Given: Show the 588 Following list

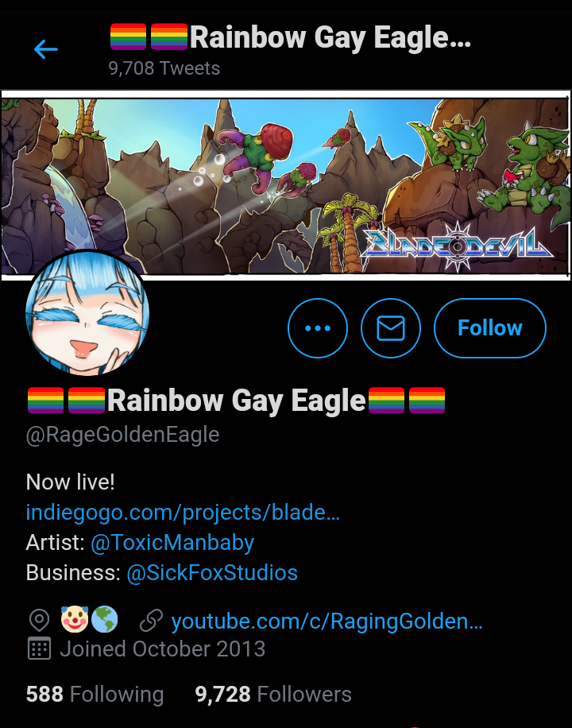Looking at the screenshot, I should coord(95,695).
